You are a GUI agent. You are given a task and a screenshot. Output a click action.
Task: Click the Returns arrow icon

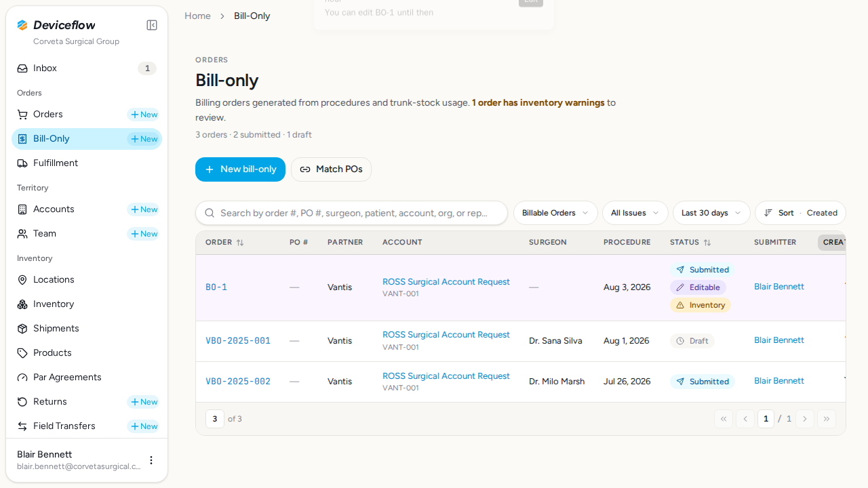tap(22, 402)
